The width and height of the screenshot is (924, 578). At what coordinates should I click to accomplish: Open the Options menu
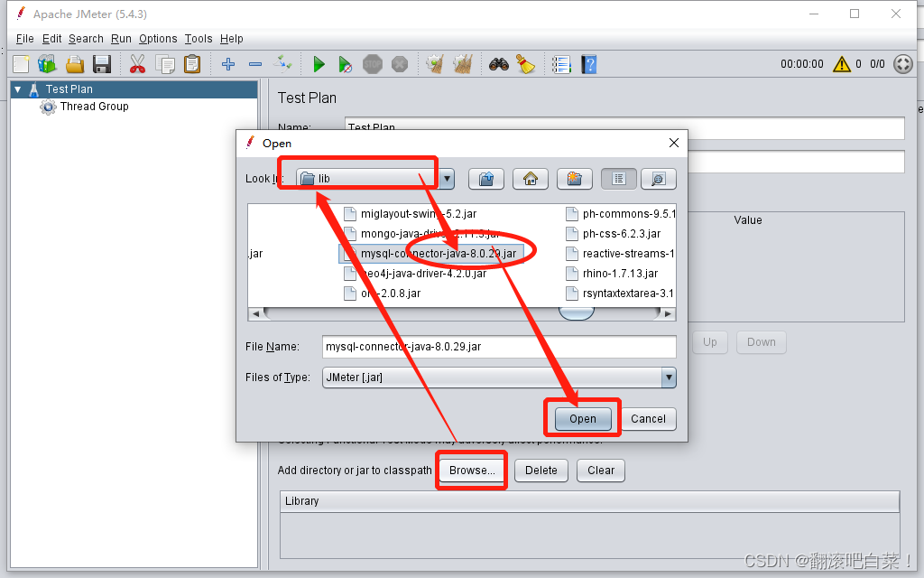pyautogui.click(x=158, y=39)
